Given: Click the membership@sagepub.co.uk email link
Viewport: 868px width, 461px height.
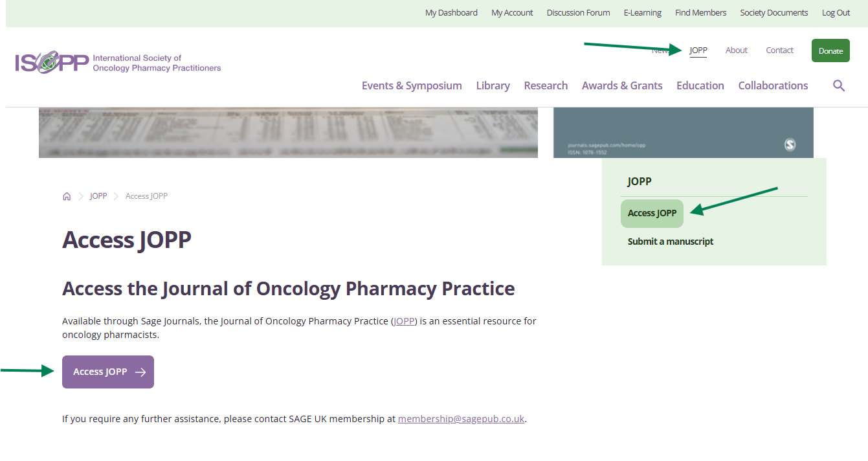Looking at the screenshot, I should click(461, 419).
